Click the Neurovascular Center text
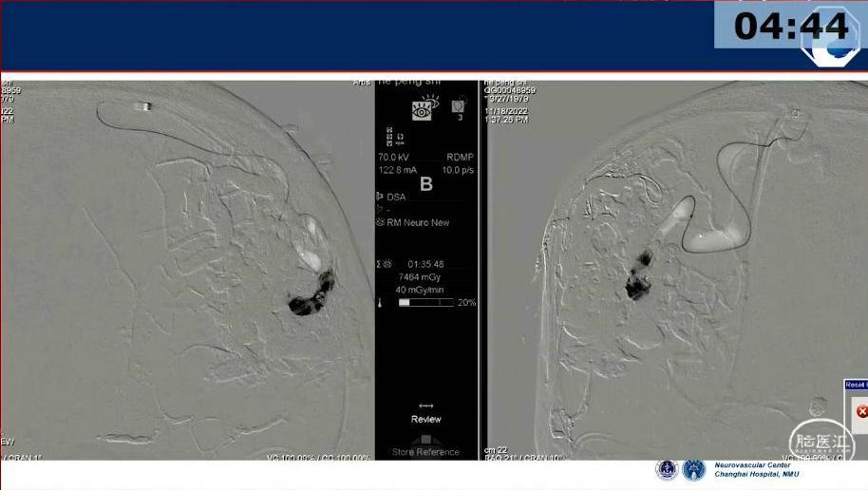The width and height of the screenshot is (868, 490). [752, 465]
